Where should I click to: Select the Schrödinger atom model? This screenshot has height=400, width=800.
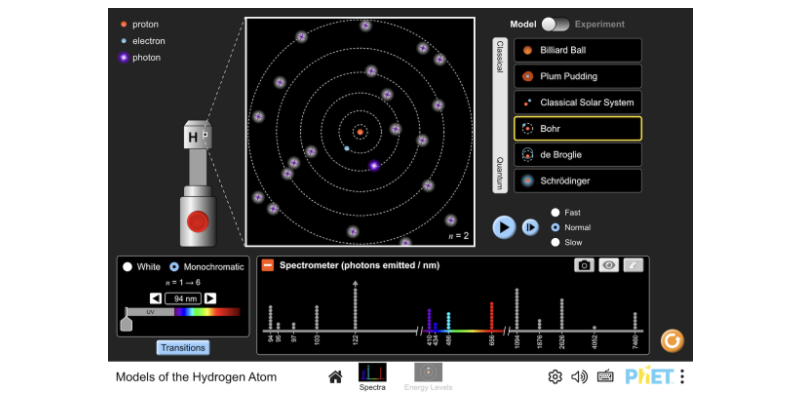coord(578,181)
